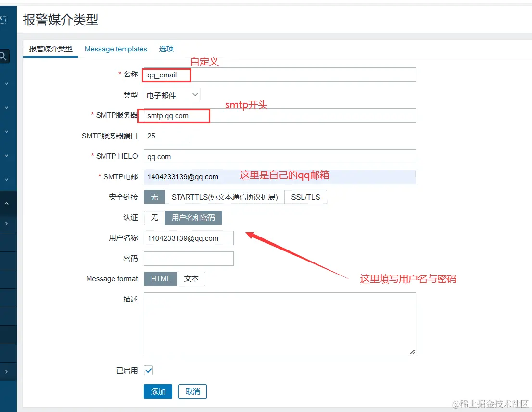Viewport: 532px width, 412px height.
Task: Select STARTTLS(纯文本通信协议扩展) security option
Action: [225, 197]
